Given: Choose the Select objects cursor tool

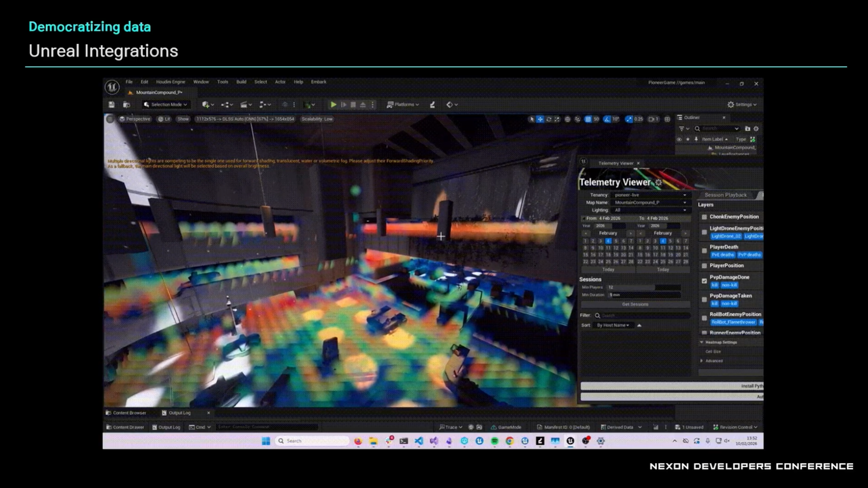Looking at the screenshot, I should [531, 119].
